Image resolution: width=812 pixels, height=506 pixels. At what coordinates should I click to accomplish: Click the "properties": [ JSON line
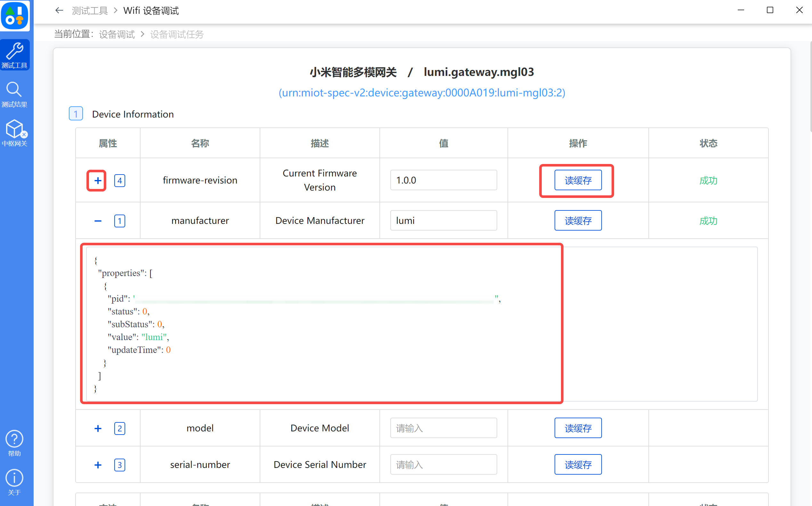[125, 273]
